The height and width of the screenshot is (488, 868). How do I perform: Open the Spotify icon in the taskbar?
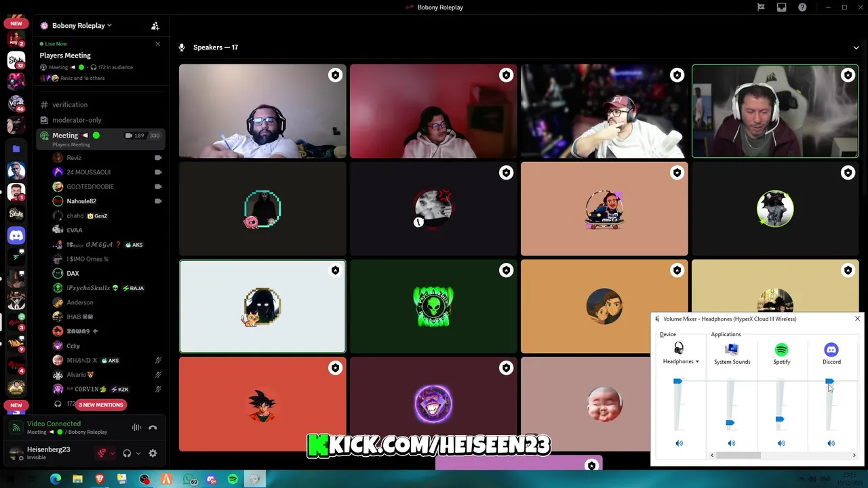(233, 479)
